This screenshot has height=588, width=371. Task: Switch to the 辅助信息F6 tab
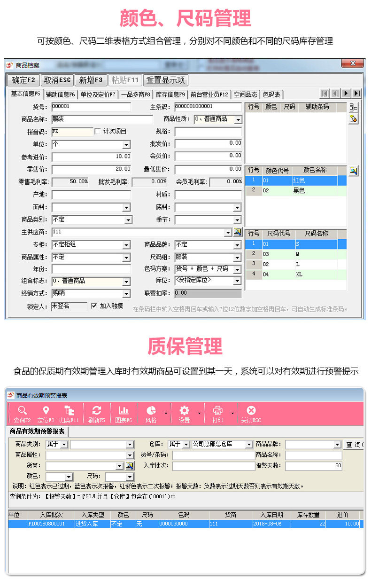pos(60,94)
